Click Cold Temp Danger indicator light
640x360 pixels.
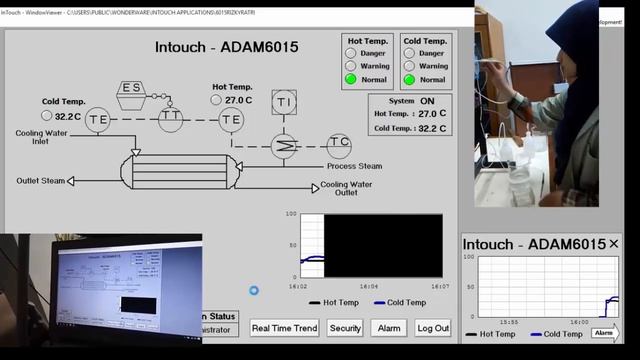(409, 53)
